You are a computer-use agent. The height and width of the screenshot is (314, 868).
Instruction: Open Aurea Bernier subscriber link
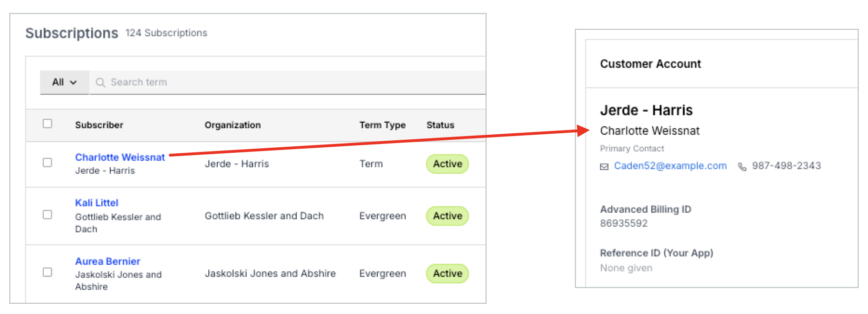click(x=107, y=262)
